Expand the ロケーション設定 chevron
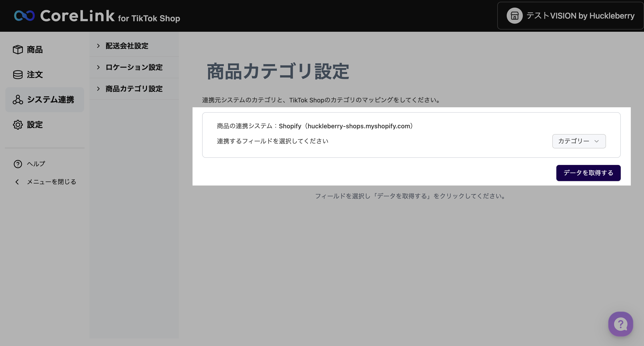644x346 pixels. coord(98,67)
